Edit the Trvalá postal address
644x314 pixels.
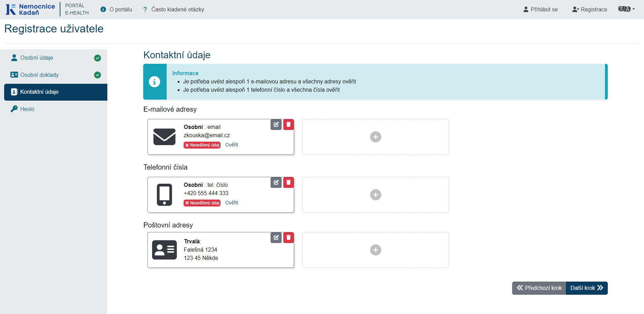[x=276, y=237]
